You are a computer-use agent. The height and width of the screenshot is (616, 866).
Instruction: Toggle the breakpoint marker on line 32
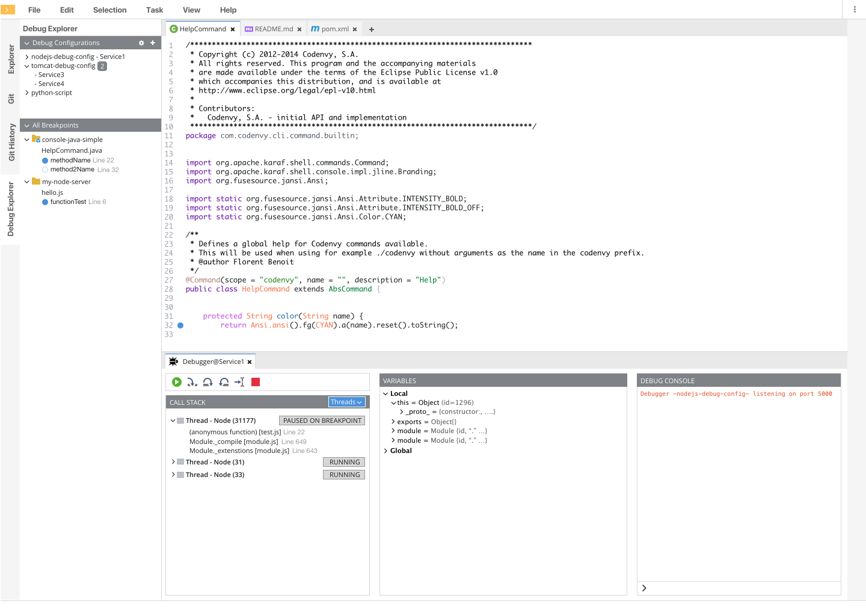pos(180,325)
